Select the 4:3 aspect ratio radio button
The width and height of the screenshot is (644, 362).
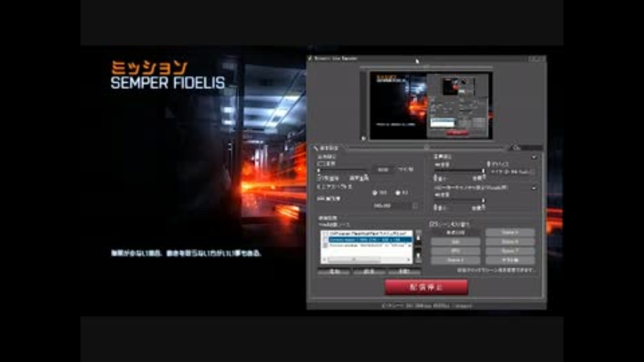click(398, 192)
